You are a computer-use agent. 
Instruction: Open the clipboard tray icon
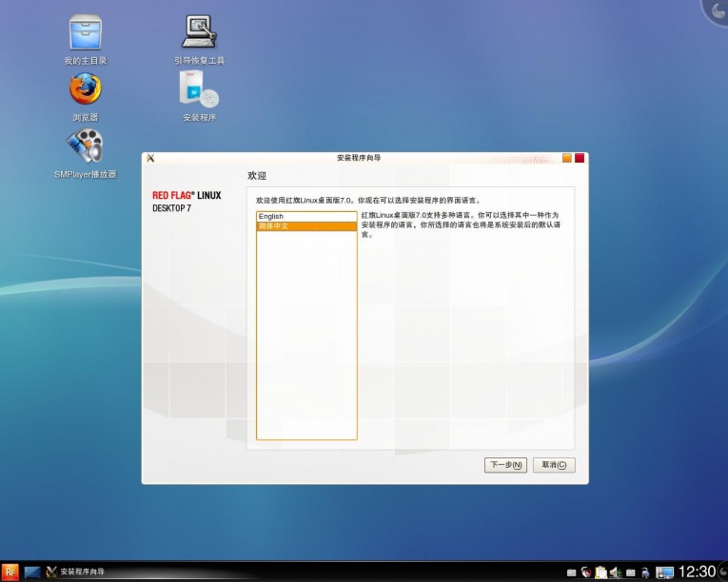(x=601, y=572)
